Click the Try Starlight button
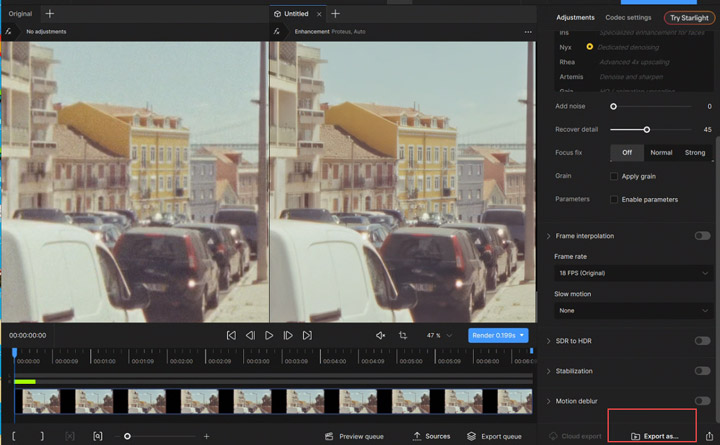Image resolution: width=720 pixels, height=445 pixels. [689, 18]
